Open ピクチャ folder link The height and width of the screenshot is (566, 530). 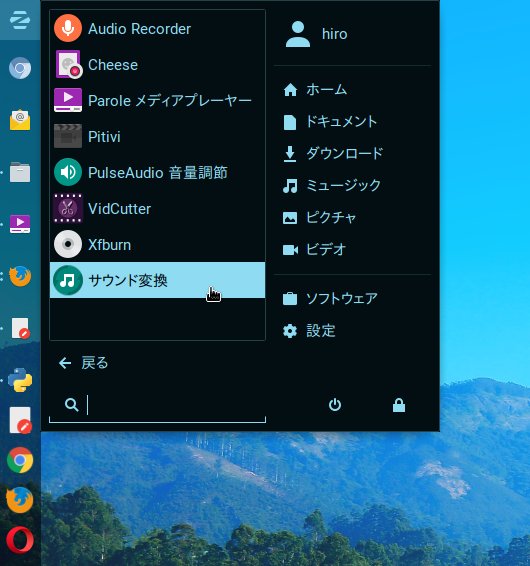coord(320,217)
